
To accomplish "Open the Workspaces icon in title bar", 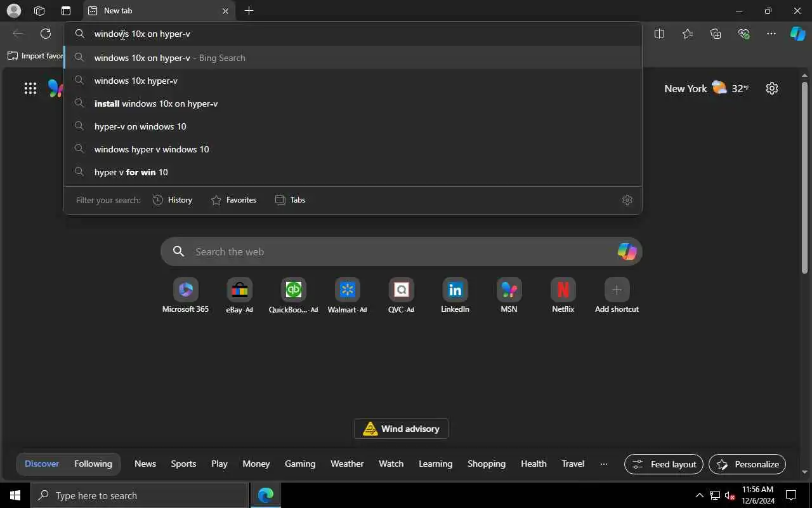I will tap(39, 11).
